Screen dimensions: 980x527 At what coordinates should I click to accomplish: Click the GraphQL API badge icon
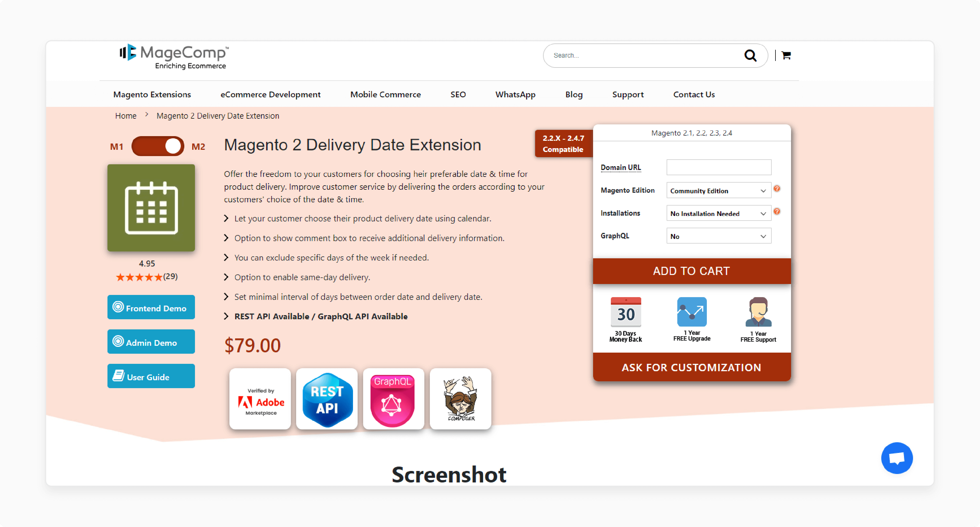tap(393, 399)
